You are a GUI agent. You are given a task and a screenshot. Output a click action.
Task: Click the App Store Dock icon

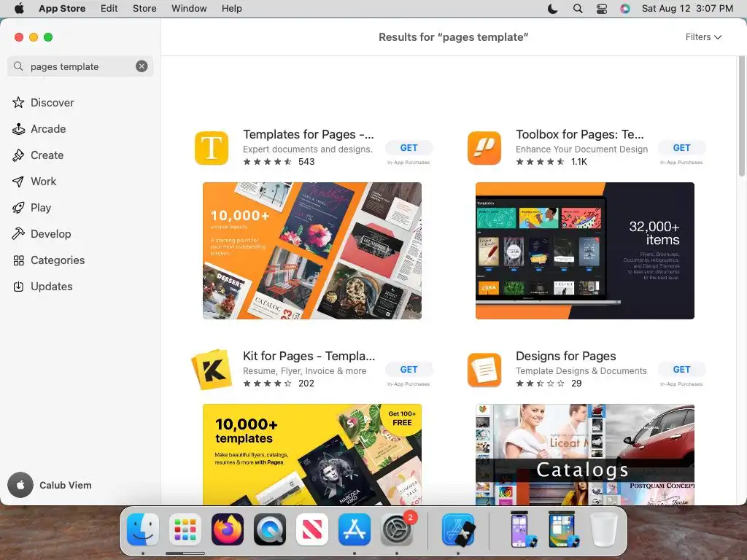[355, 529]
